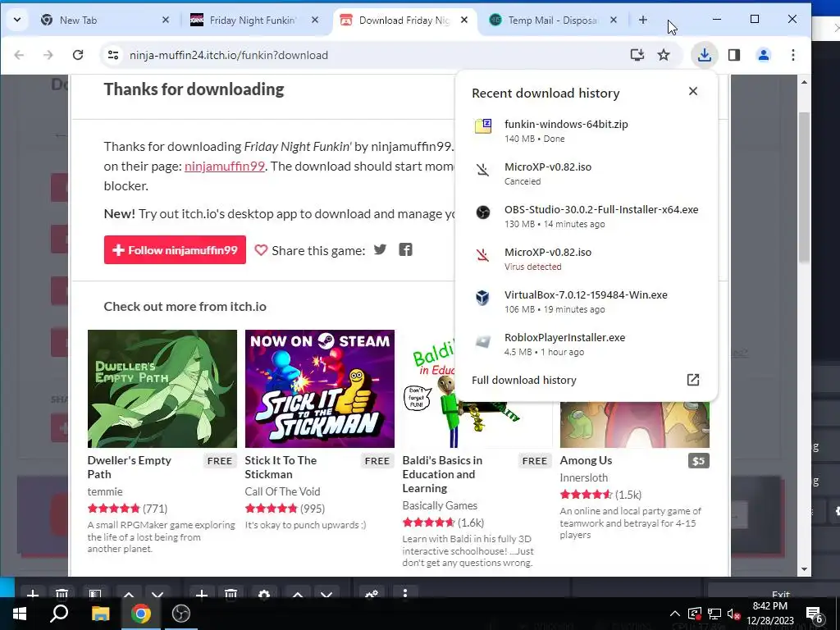Click the muted volume tray icon
Image resolution: width=840 pixels, height=630 pixels.
click(733, 614)
